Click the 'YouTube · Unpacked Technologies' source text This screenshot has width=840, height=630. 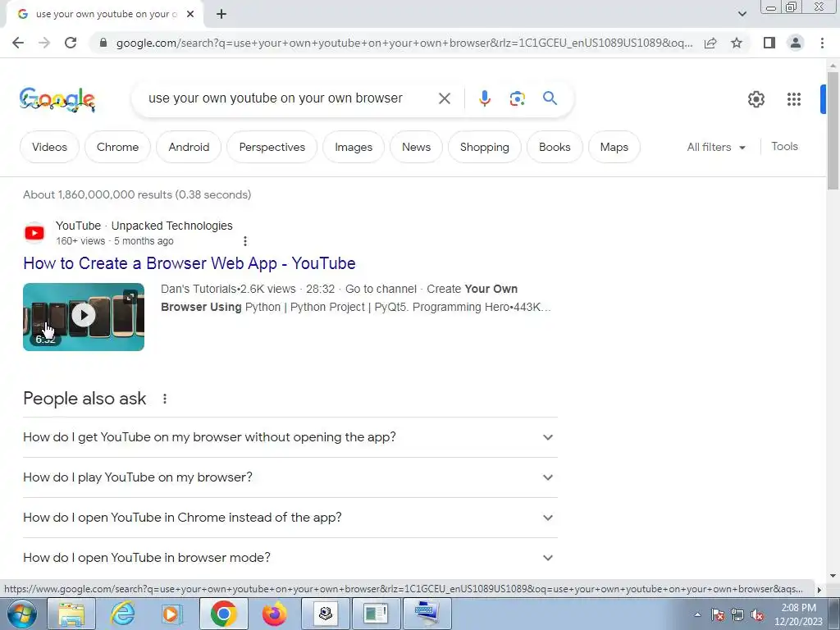(x=144, y=226)
